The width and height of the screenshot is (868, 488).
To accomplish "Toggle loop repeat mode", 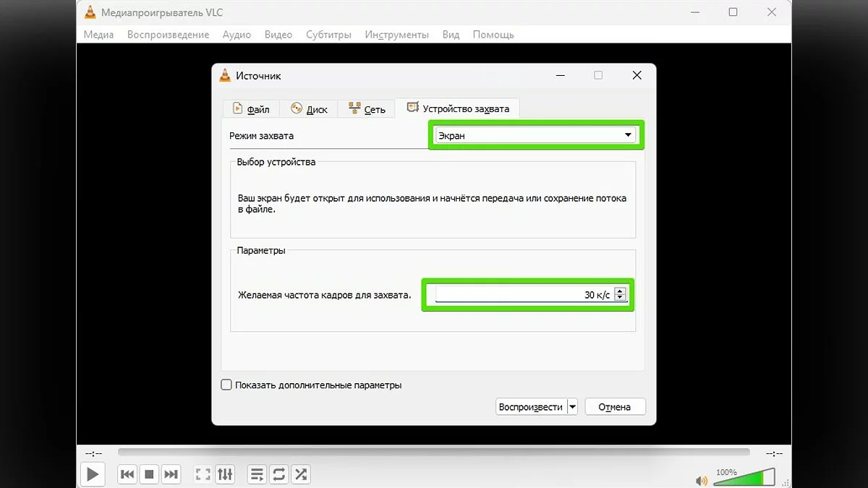I will tap(278, 474).
